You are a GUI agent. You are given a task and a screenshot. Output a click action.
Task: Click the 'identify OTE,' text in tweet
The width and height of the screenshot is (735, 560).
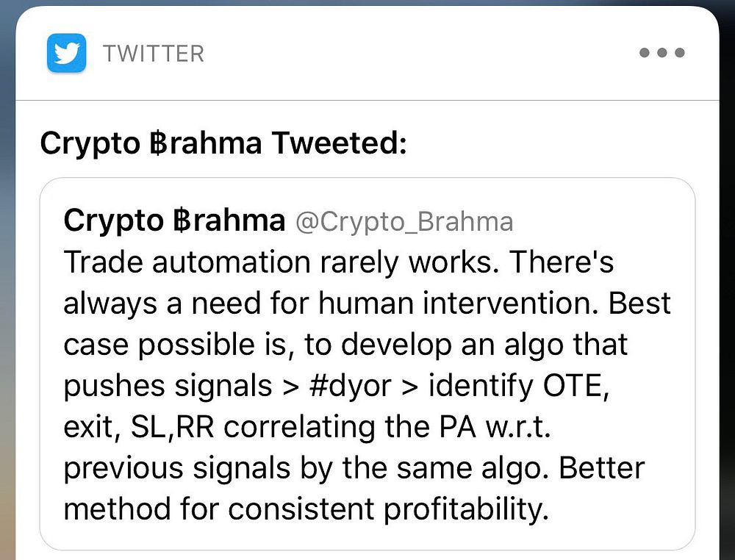coord(520,386)
